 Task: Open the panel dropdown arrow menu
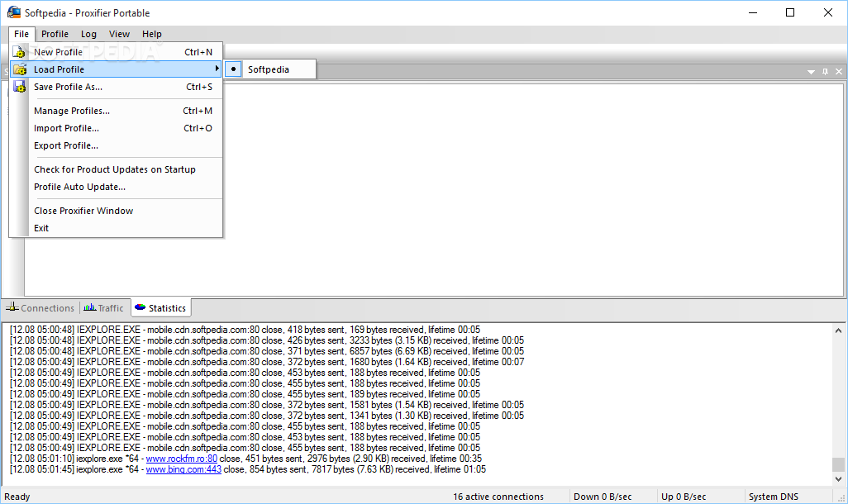[x=812, y=72]
